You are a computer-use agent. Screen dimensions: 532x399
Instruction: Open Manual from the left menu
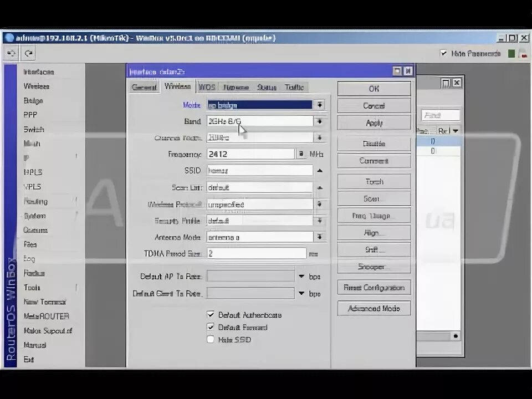pyautogui.click(x=34, y=345)
